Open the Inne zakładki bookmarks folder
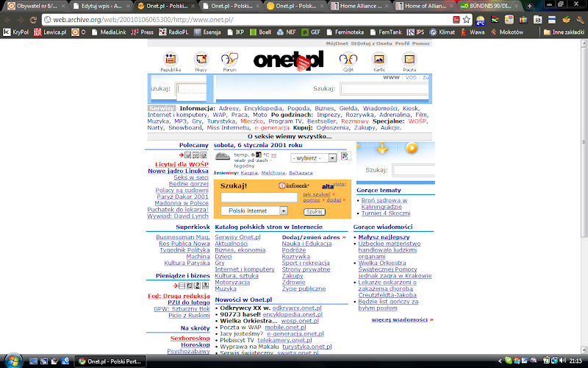 tap(564, 32)
